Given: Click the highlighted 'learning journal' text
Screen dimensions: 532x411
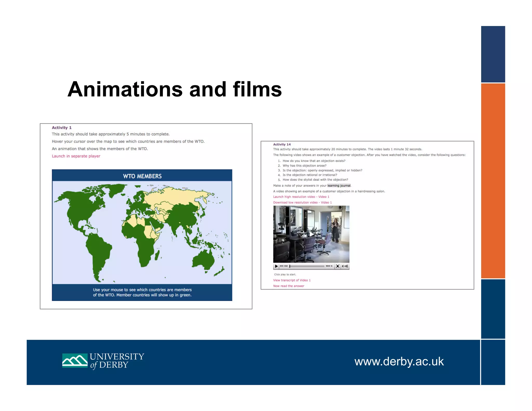Looking at the screenshot, I should point(339,185).
